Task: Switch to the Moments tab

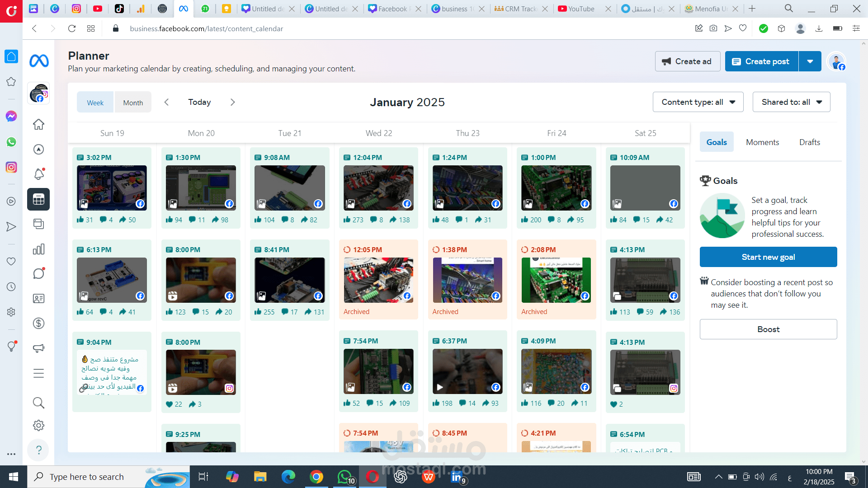Action: pos(762,142)
